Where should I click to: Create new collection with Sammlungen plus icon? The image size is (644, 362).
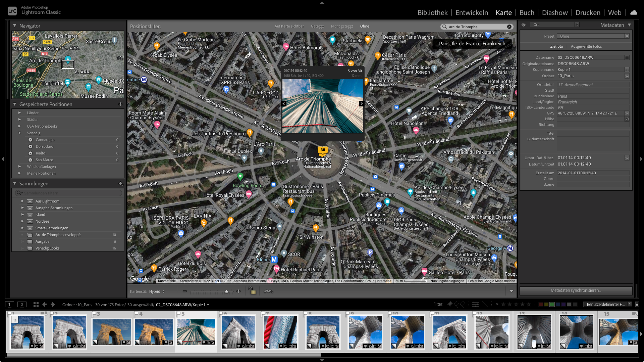tap(121, 184)
